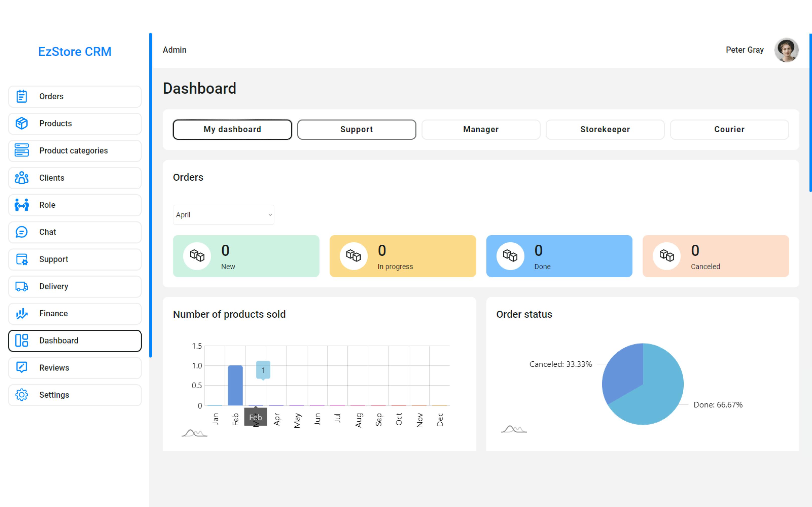This screenshot has width=812, height=507.
Task: Open the April month dropdown
Action: point(223,215)
